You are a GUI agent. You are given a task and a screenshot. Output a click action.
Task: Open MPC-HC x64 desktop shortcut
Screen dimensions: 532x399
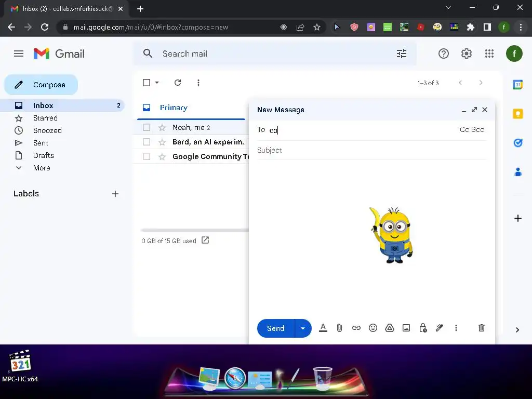click(20, 366)
